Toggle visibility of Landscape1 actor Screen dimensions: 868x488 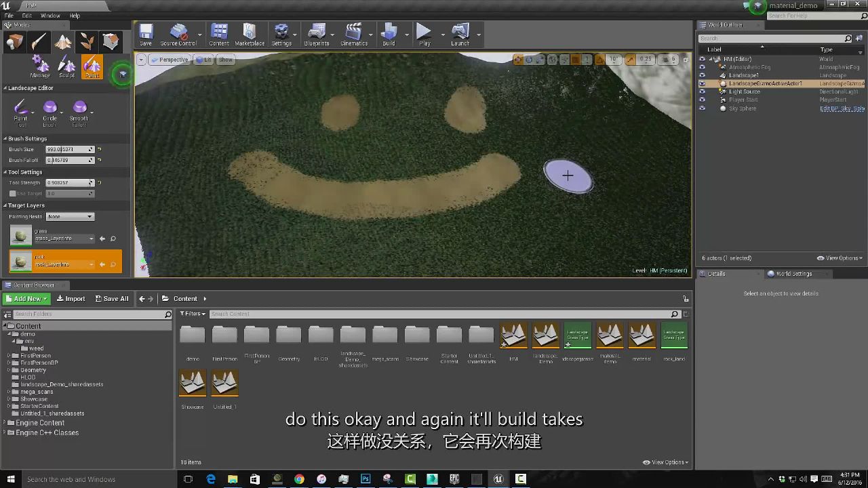pos(702,75)
